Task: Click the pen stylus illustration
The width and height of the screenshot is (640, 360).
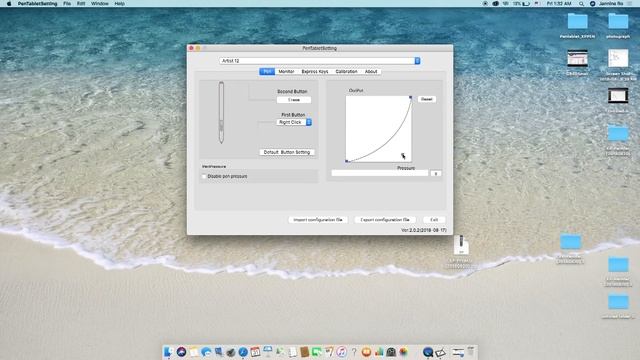Action: [x=221, y=112]
